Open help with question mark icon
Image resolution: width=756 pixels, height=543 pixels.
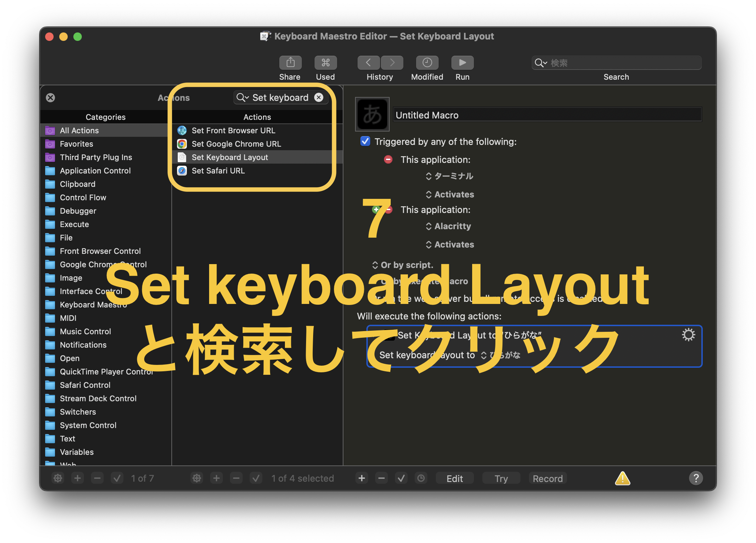(696, 478)
